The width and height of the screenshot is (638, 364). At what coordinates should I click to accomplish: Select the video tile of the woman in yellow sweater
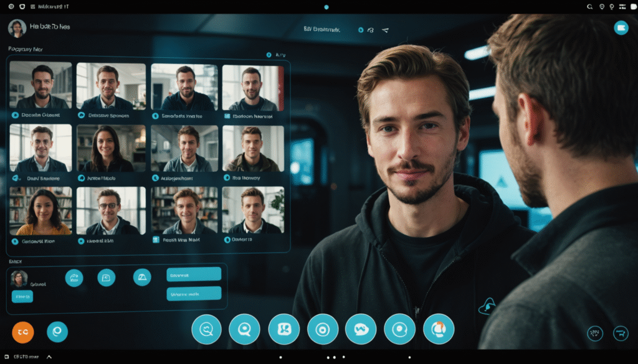point(40,211)
